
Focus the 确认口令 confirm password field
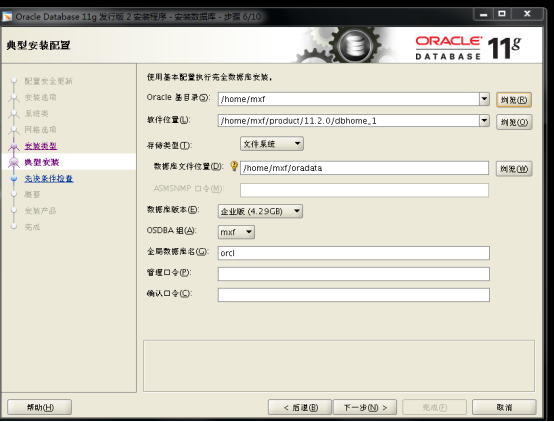click(x=354, y=295)
